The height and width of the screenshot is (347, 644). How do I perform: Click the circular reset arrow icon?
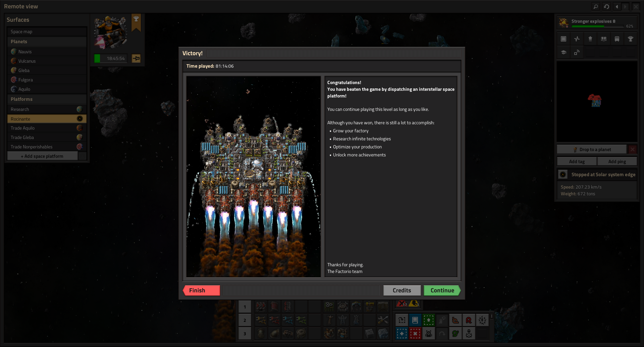[606, 6]
